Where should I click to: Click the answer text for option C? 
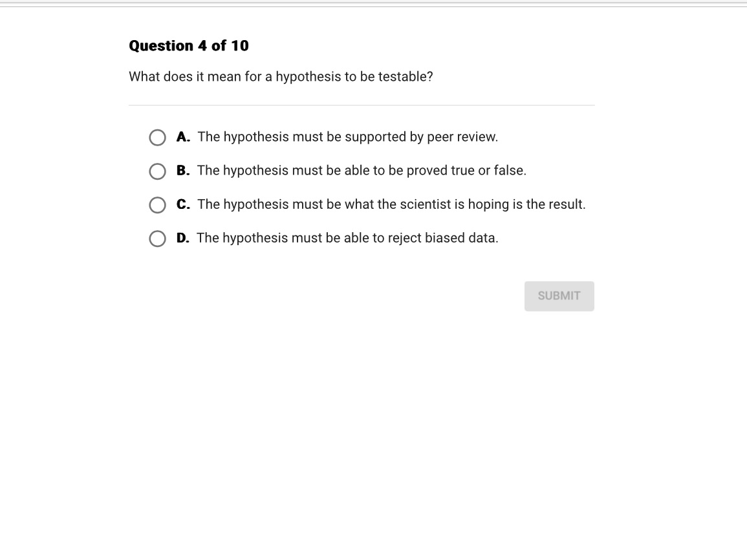pyautogui.click(x=391, y=204)
